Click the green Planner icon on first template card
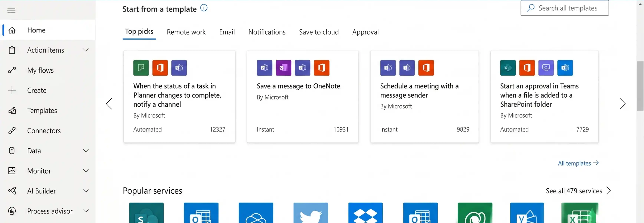Viewport: 644px width, 223px height. (141, 68)
